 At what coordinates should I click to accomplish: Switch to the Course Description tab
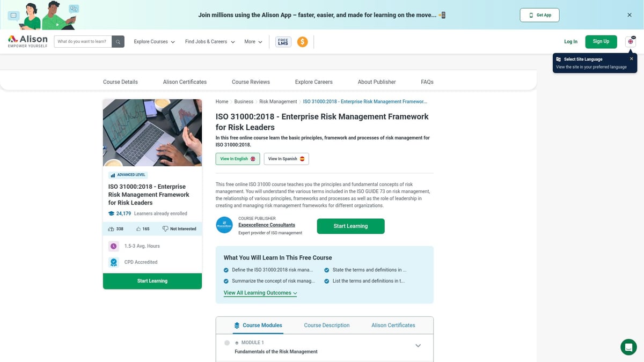tap(326, 326)
